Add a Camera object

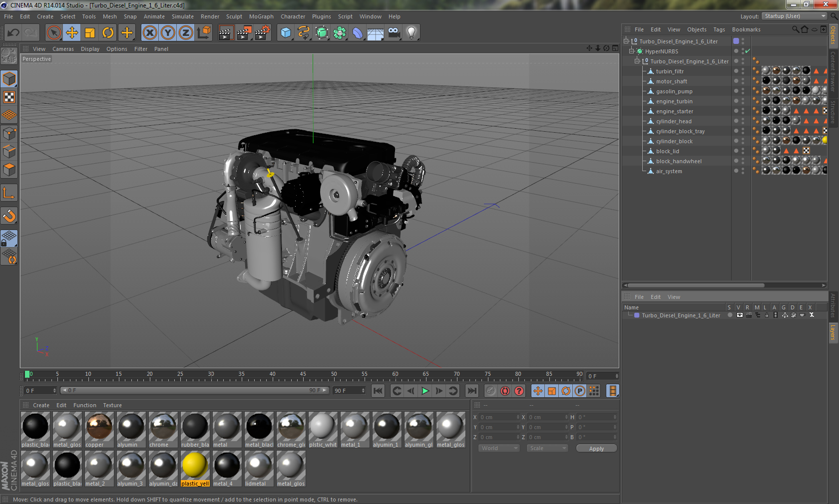[394, 33]
